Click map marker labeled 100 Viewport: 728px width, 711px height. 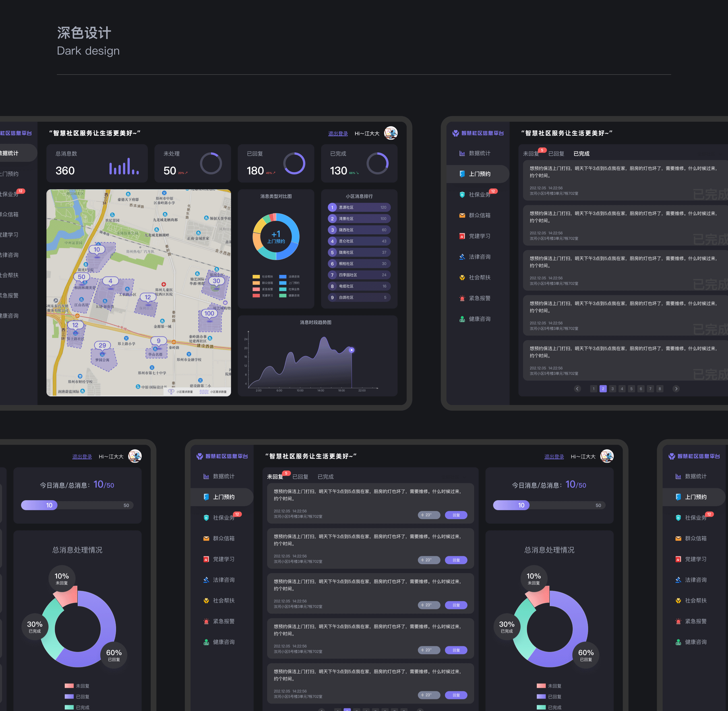click(209, 314)
